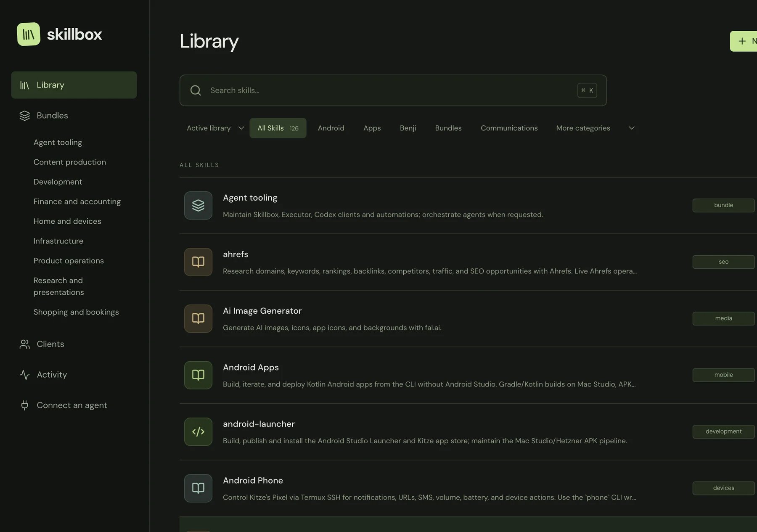Click the Agent tooling bundle icon
Image resolution: width=757 pixels, height=532 pixels.
pos(198,206)
